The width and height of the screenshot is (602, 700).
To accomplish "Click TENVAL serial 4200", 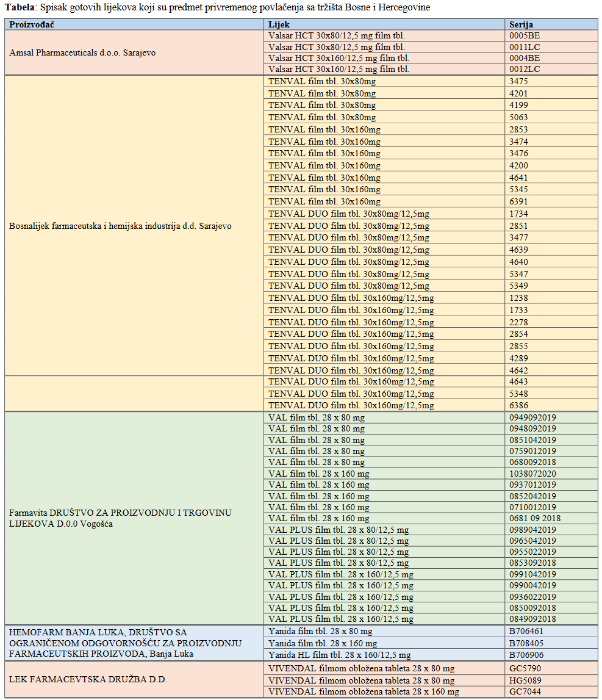I will [x=518, y=165].
